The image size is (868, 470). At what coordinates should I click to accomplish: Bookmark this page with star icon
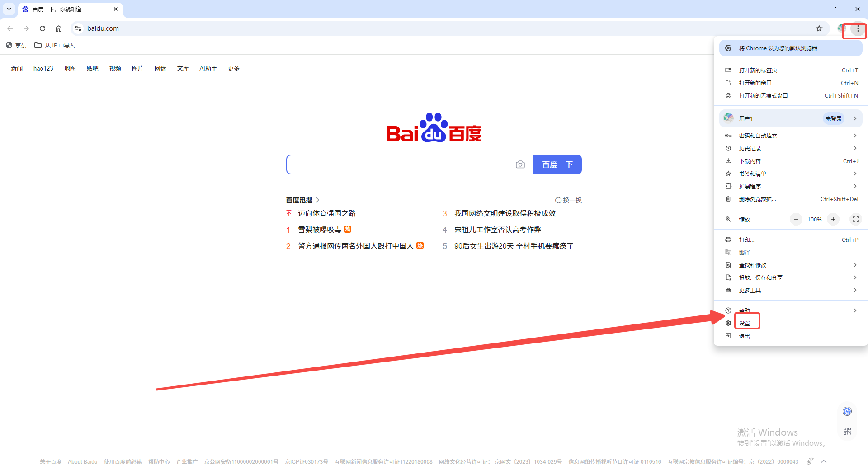[819, 28]
